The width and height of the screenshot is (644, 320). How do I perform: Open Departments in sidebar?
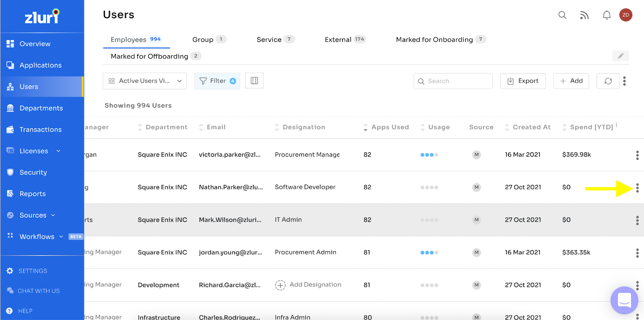pyautogui.click(x=42, y=108)
